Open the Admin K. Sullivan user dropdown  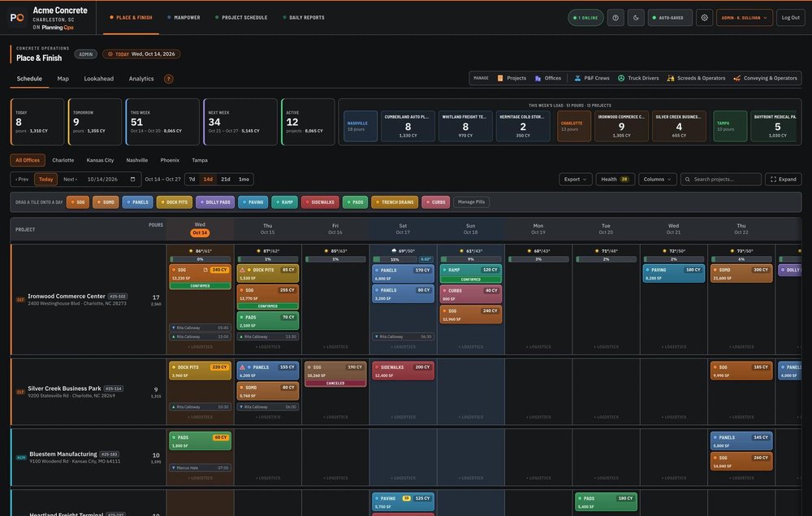tap(744, 18)
